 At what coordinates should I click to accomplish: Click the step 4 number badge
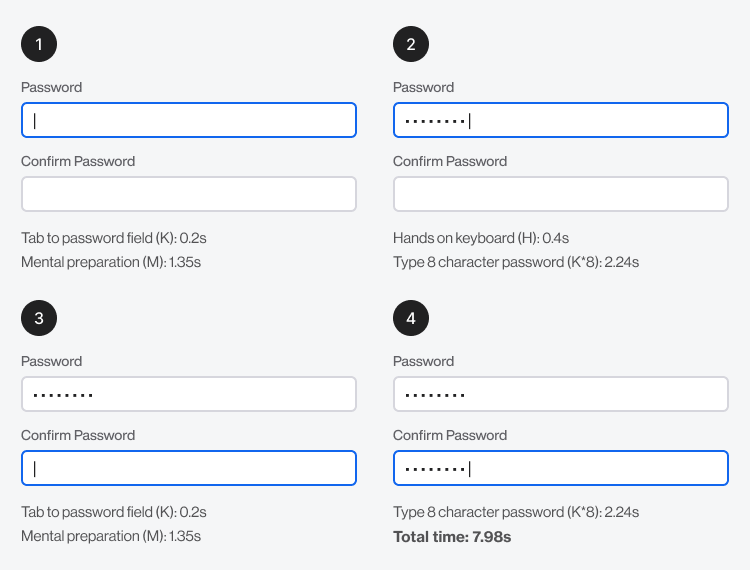(x=411, y=318)
